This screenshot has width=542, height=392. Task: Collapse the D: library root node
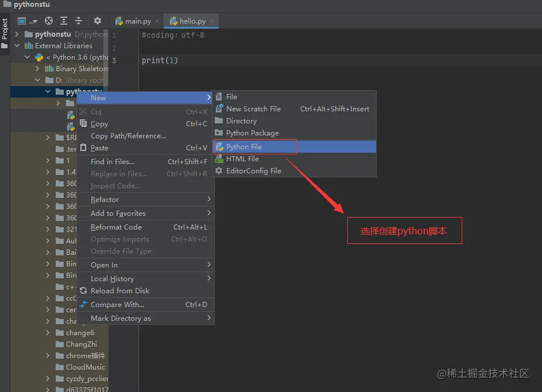click(37, 80)
